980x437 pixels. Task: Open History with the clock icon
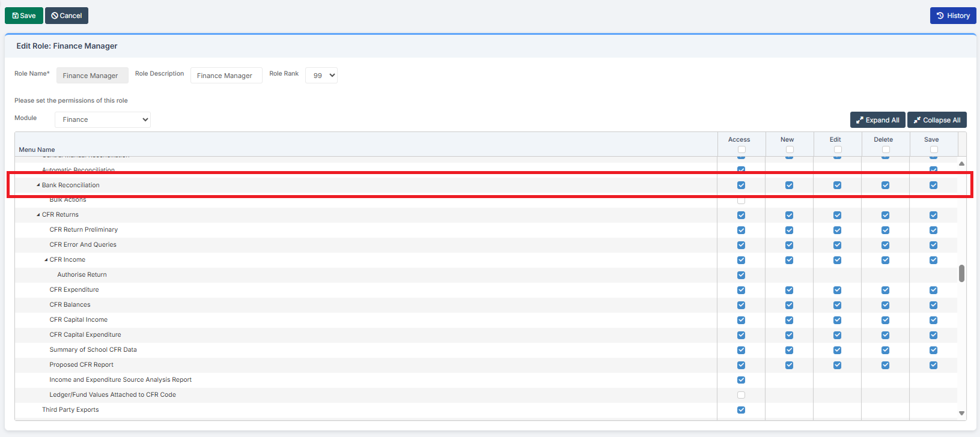click(x=952, y=16)
